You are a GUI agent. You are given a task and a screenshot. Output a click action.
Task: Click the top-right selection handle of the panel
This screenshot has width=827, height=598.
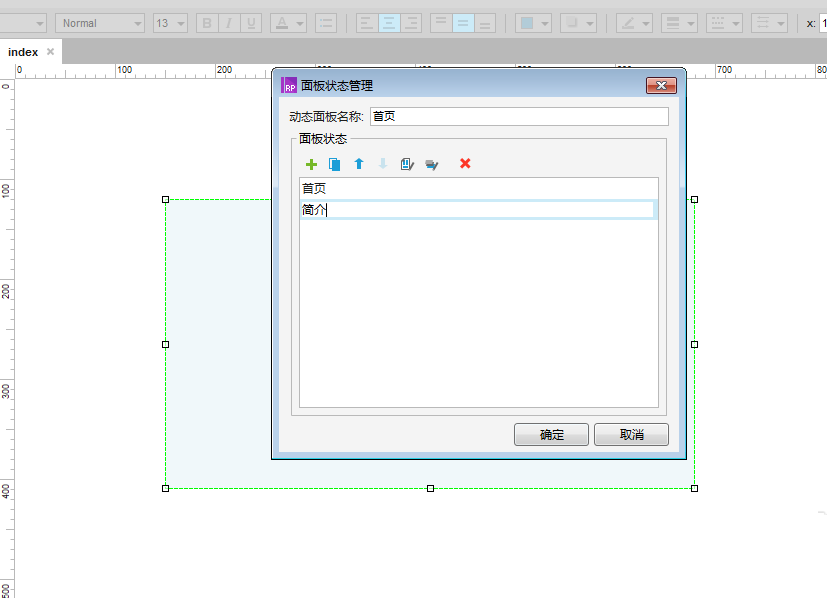tap(695, 199)
